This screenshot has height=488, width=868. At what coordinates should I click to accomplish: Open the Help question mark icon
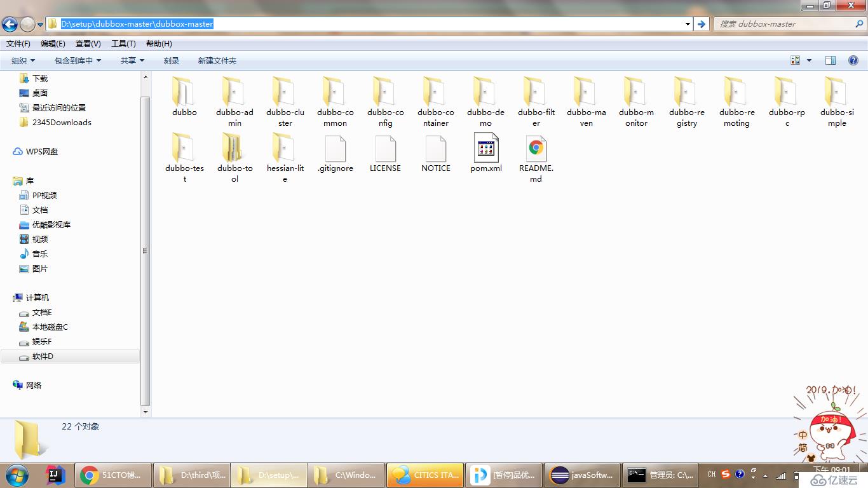[853, 60]
